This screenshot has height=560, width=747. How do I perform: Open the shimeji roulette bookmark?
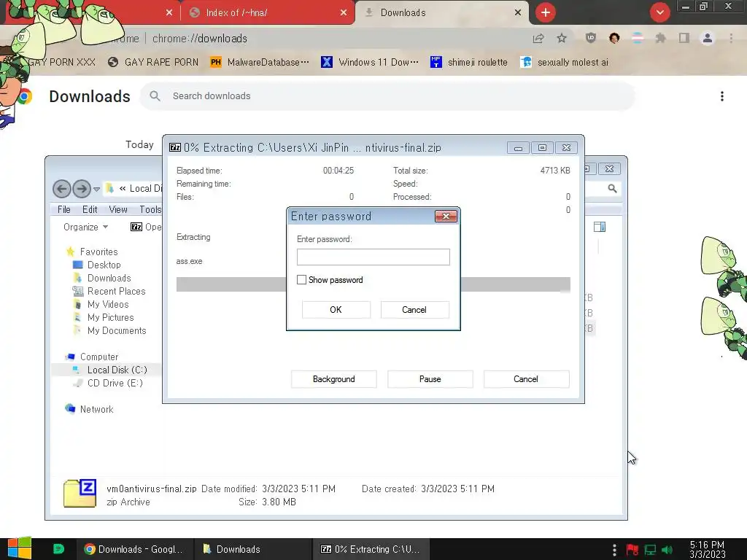click(469, 63)
